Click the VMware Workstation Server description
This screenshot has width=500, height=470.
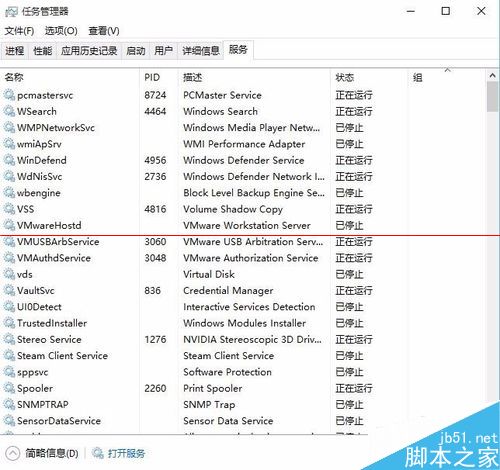(247, 226)
